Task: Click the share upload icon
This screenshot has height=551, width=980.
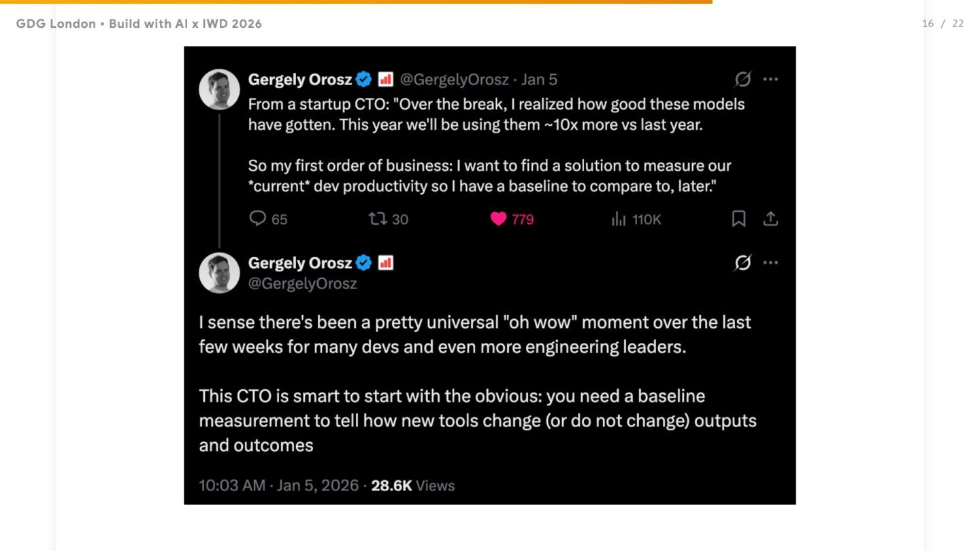Action: pos(770,218)
